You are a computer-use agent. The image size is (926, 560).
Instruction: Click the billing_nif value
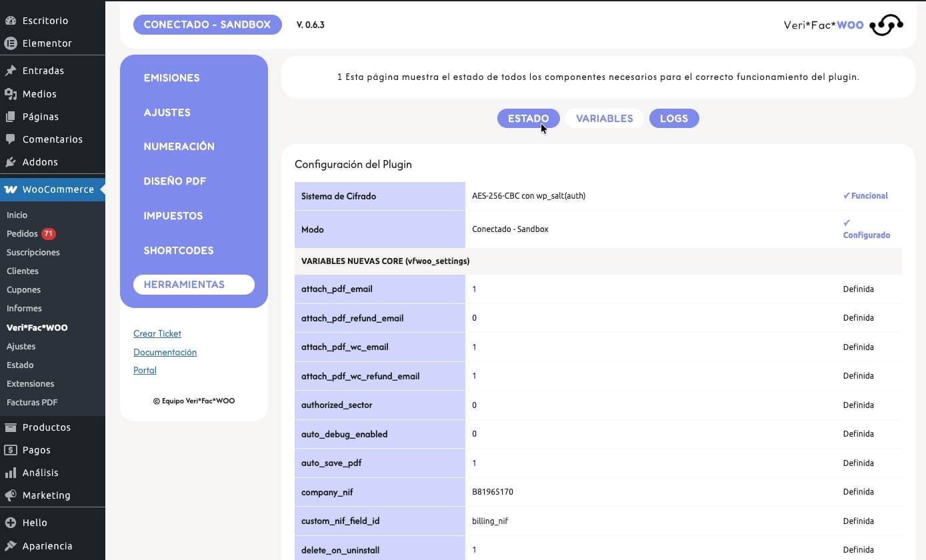pyautogui.click(x=490, y=521)
